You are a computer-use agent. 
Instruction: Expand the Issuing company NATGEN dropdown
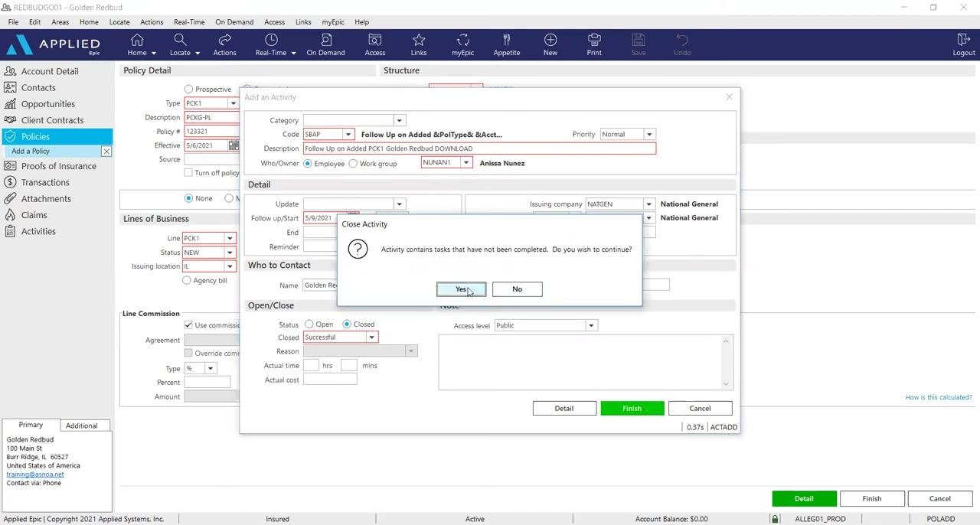coord(649,204)
